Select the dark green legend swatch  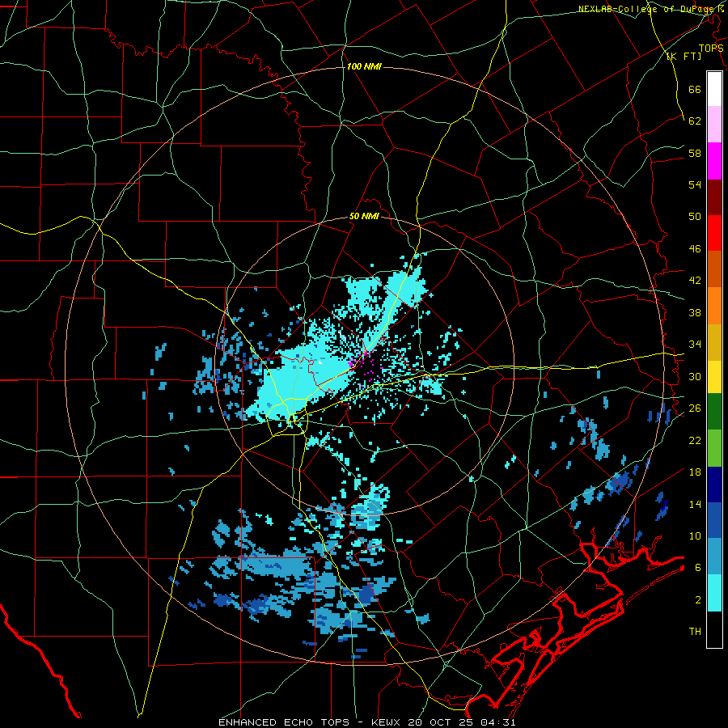point(714,412)
